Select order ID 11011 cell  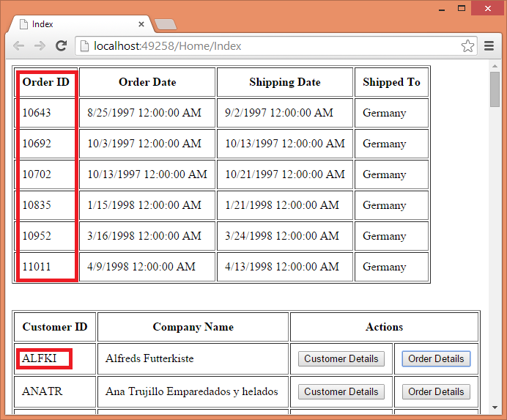(x=46, y=267)
